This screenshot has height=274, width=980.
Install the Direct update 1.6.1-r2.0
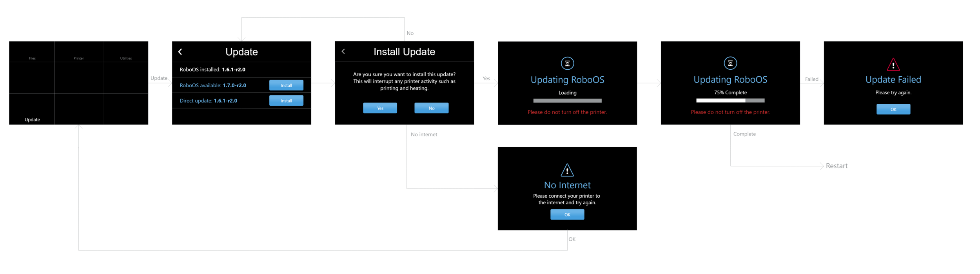[x=286, y=101]
